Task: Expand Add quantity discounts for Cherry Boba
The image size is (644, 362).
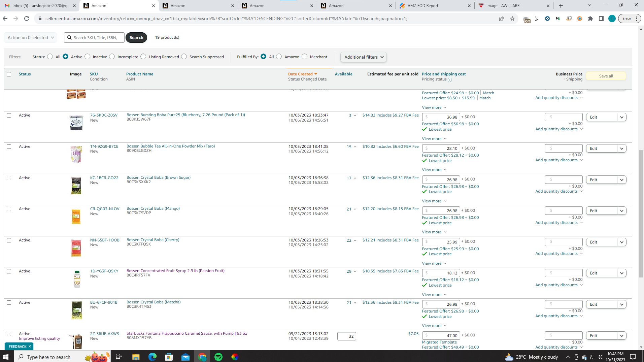Action: [559, 254]
